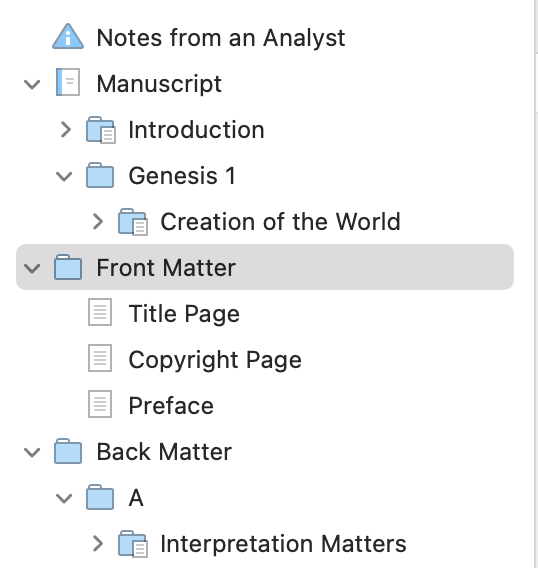The height and width of the screenshot is (568, 538).
Task: Collapse the Front Matter folder
Action: (32, 268)
